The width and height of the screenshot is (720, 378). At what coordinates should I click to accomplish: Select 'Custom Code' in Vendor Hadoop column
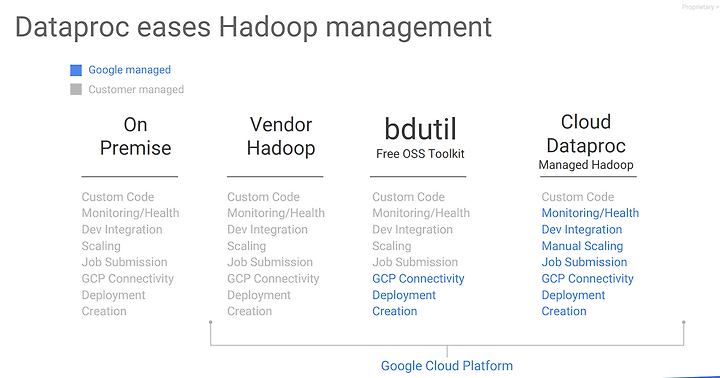(x=263, y=197)
